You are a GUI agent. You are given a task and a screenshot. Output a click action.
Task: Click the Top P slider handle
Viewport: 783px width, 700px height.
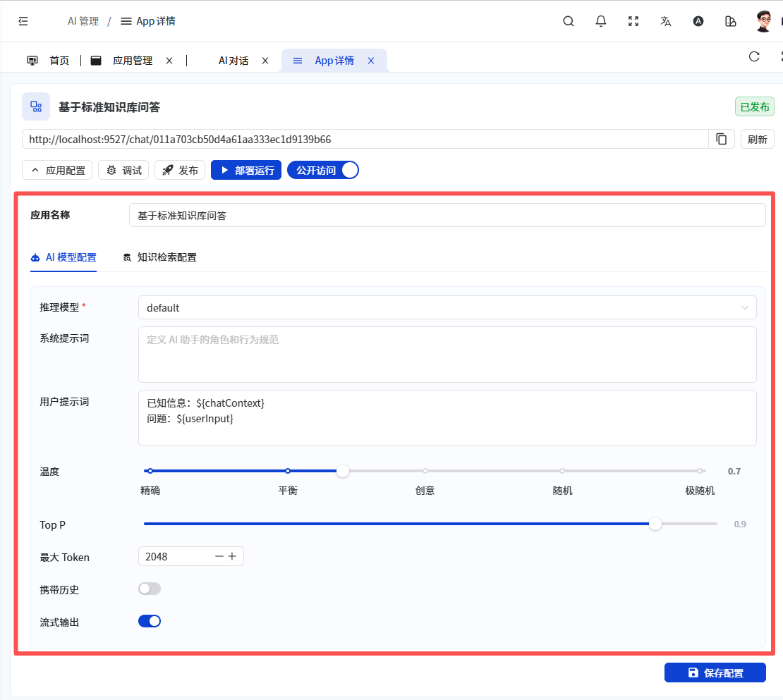655,524
